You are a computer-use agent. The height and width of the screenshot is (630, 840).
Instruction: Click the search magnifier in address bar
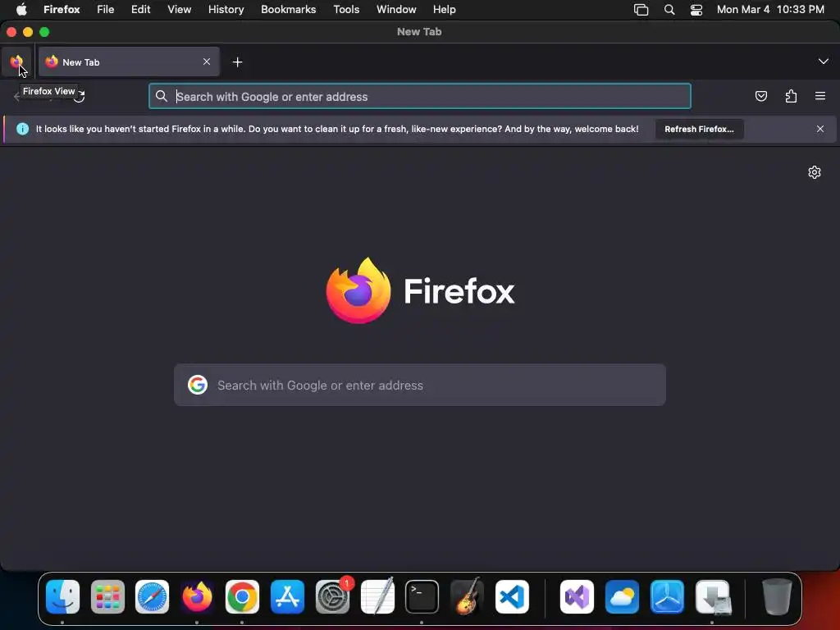tap(162, 97)
